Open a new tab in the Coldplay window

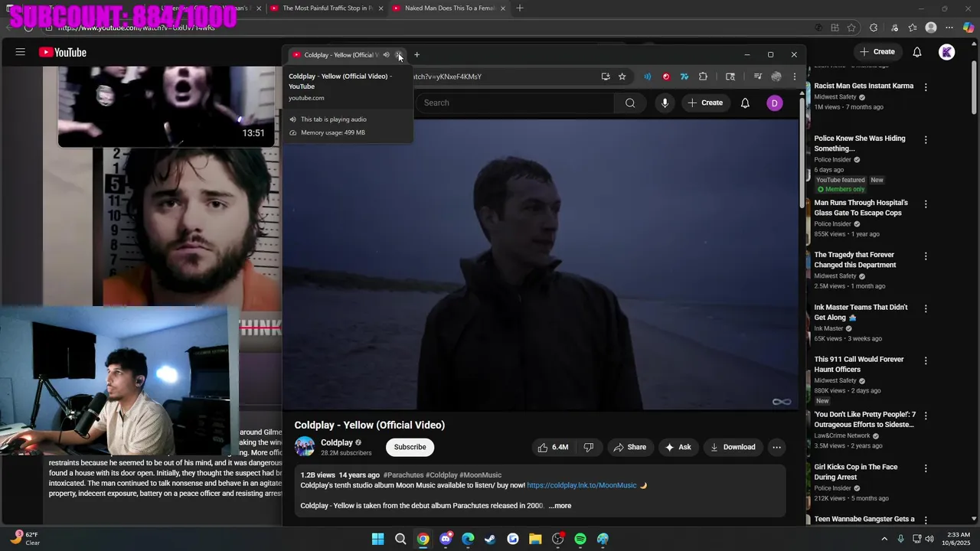416,55
